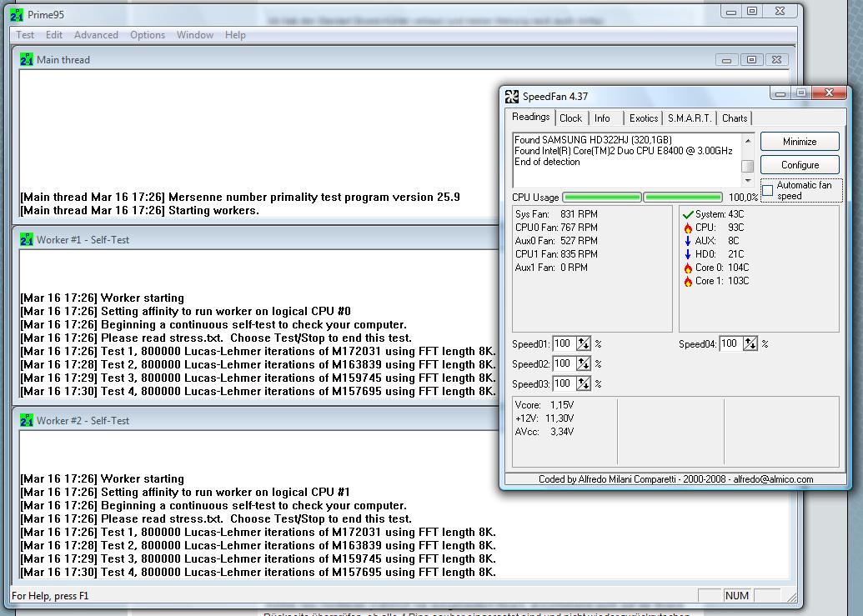Open the Help menu in Prime95
The height and width of the screenshot is (616, 863).
[x=235, y=35]
